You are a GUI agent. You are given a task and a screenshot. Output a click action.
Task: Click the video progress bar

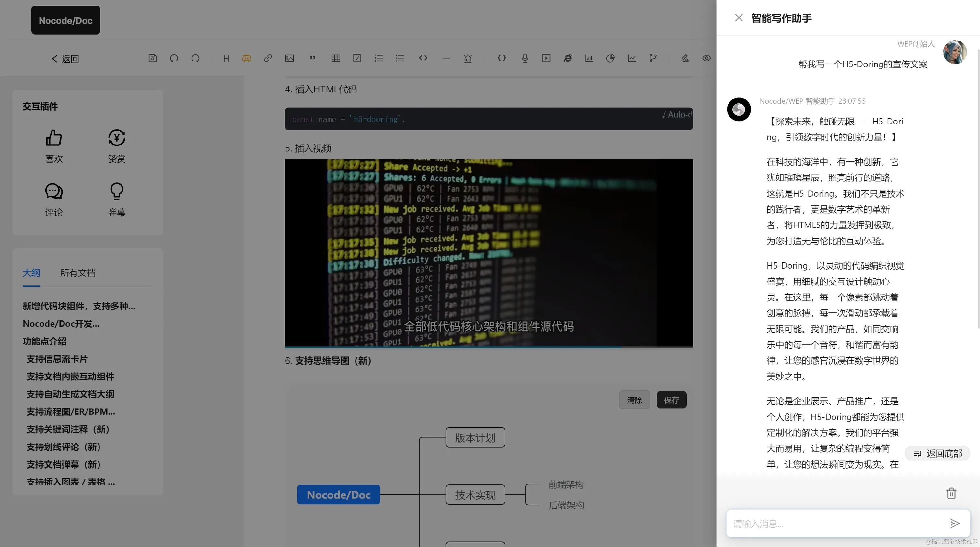coord(488,347)
